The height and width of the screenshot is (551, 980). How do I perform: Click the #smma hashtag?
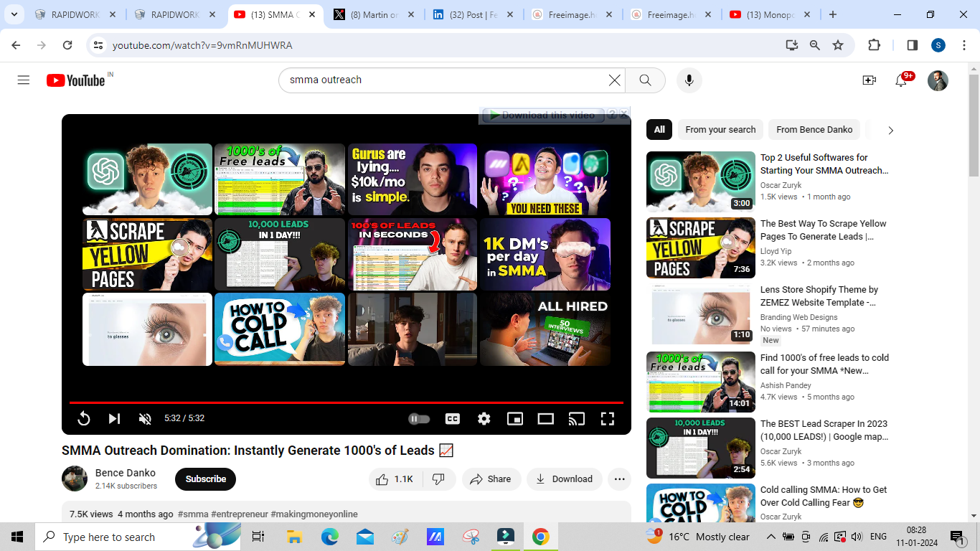(193, 514)
